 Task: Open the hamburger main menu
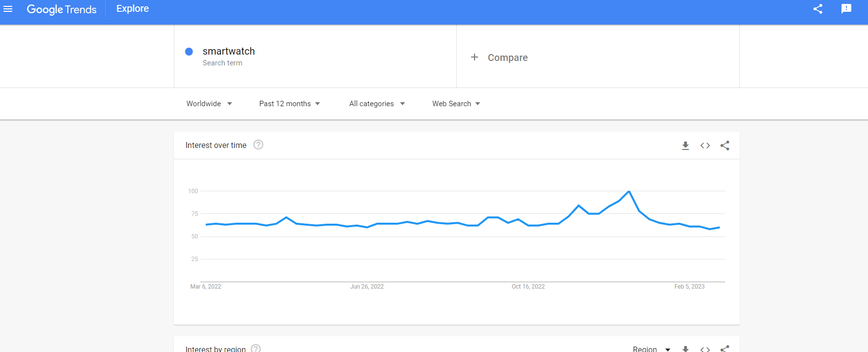point(8,9)
